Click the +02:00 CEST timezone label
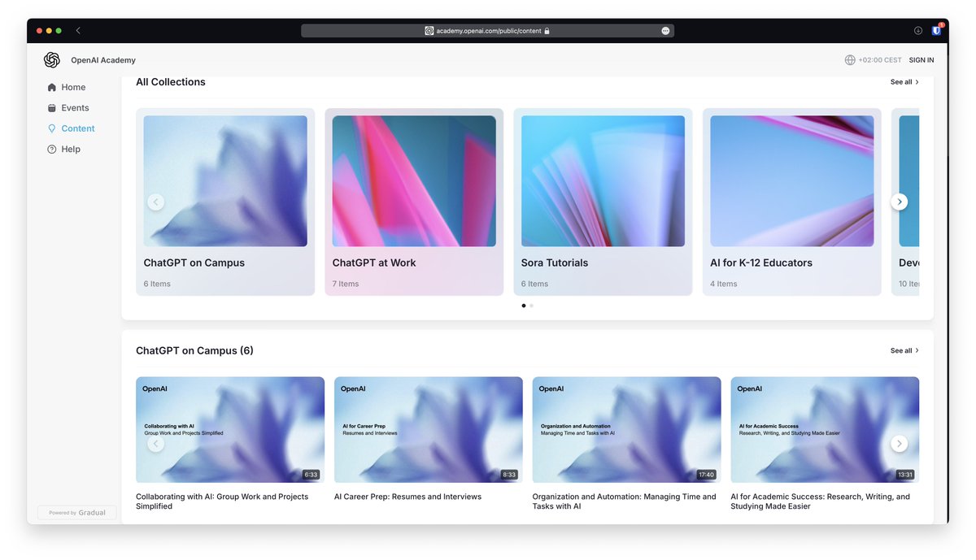 pyautogui.click(x=880, y=60)
